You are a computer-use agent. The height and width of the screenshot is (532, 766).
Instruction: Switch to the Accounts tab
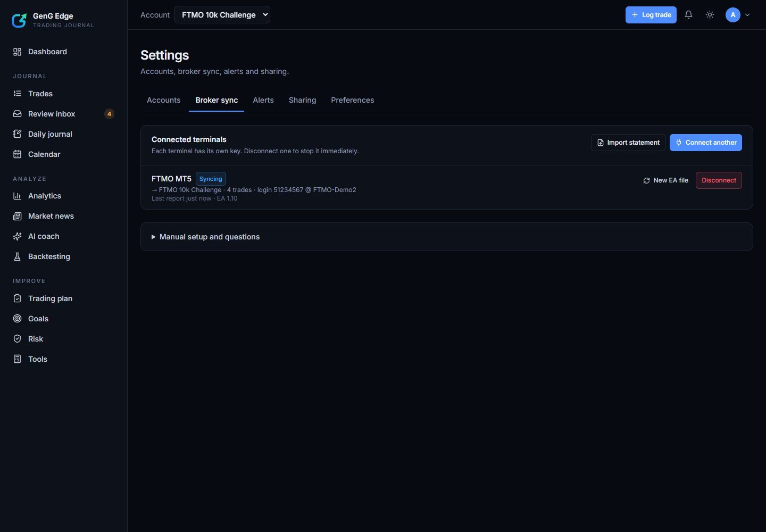pos(164,100)
